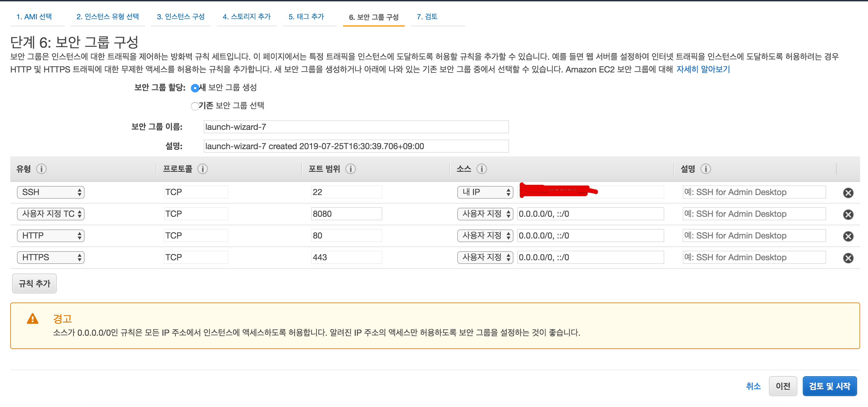Screen dimensions: 868x407
Task: Remove the HTTPS 443 rule
Action: (848, 258)
